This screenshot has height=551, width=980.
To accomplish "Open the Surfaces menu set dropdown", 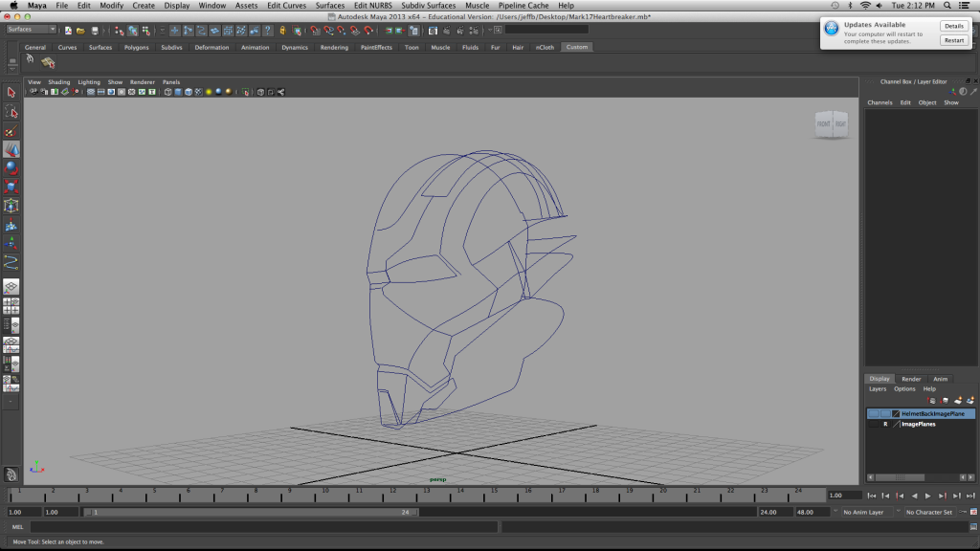I will (32, 30).
